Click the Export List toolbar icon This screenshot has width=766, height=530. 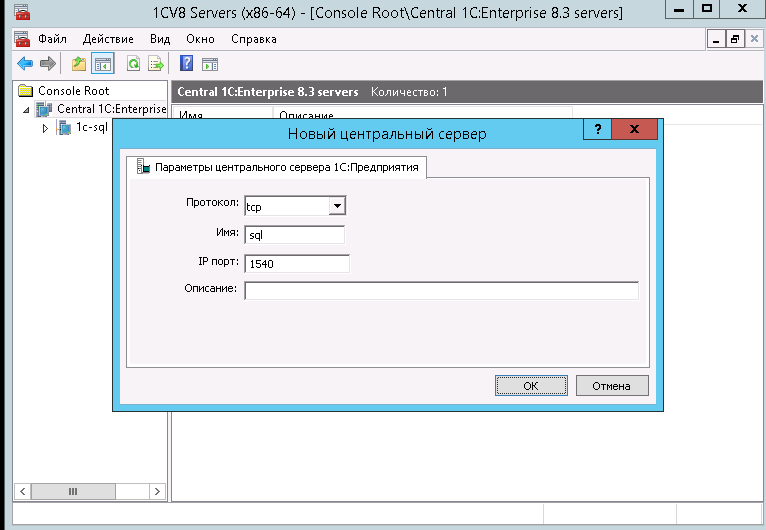[x=155, y=64]
